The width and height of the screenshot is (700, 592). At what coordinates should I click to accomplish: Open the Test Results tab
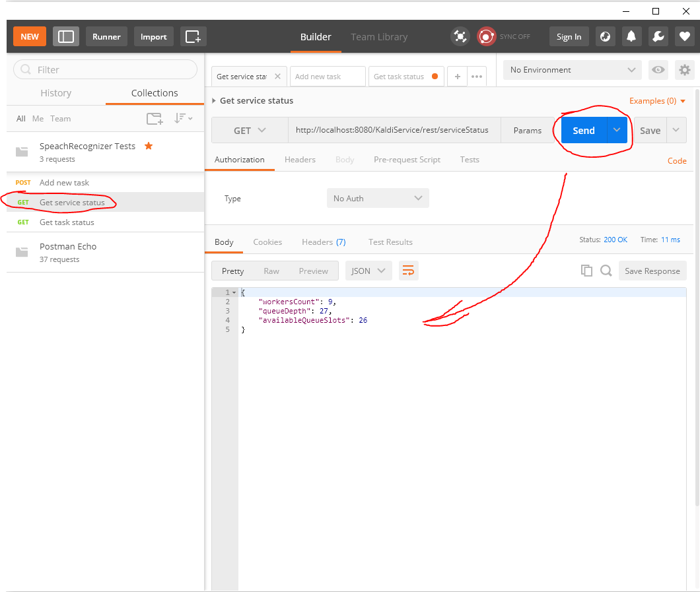point(390,242)
